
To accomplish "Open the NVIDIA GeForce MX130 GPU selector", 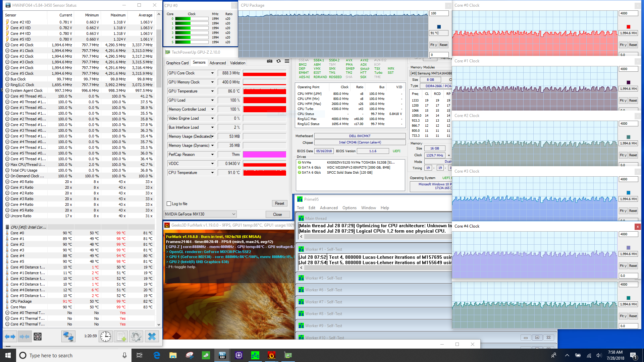I will 200,214.
